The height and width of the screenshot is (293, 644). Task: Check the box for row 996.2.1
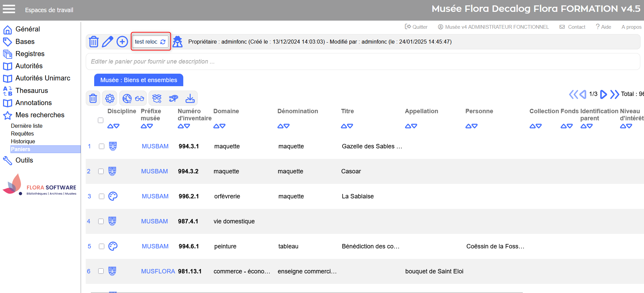[x=102, y=196]
